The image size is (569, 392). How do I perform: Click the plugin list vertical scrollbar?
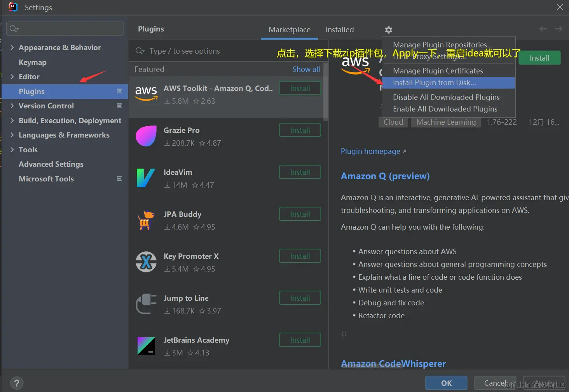pos(326,91)
